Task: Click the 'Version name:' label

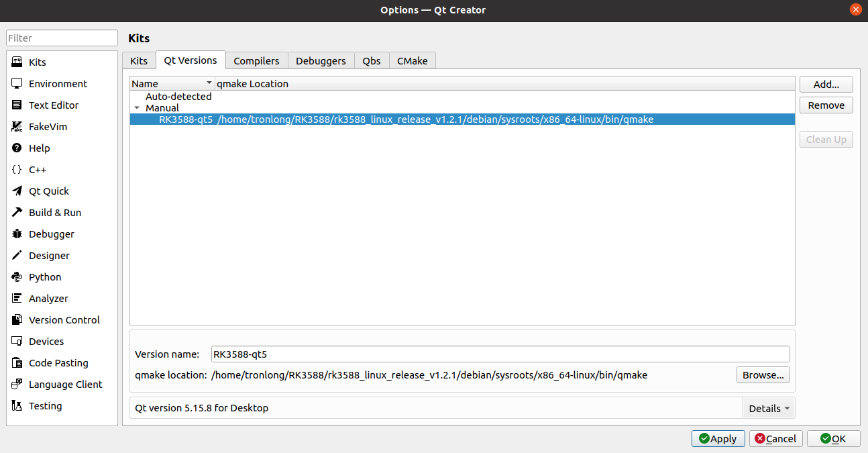Action: tap(167, 354)
